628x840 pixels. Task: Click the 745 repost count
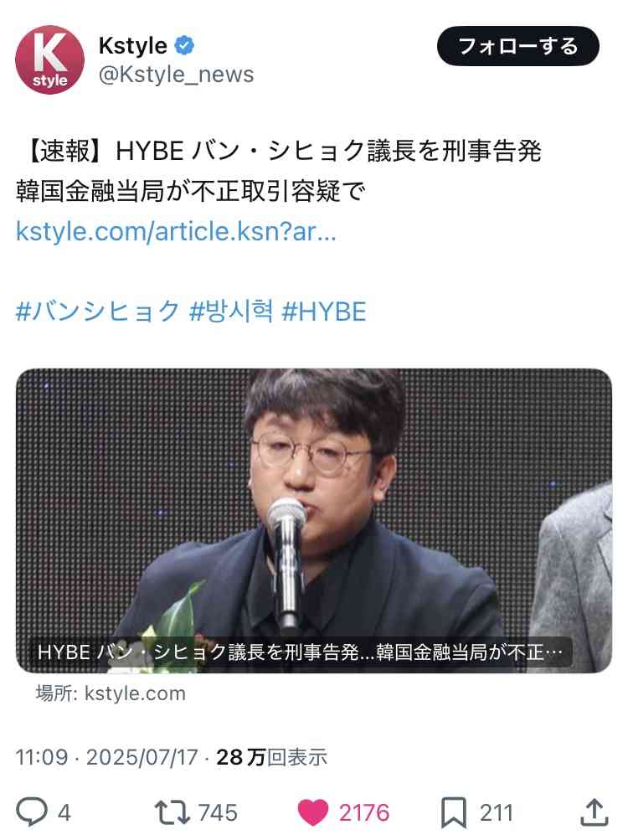pos(218,812)
